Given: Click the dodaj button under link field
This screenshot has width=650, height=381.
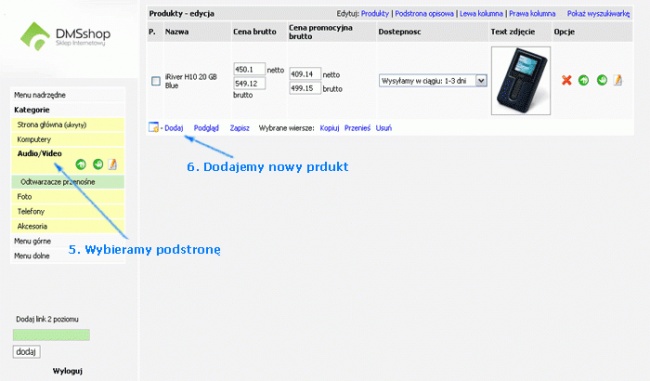Looking at the screenshot, I should pos(27,352).
